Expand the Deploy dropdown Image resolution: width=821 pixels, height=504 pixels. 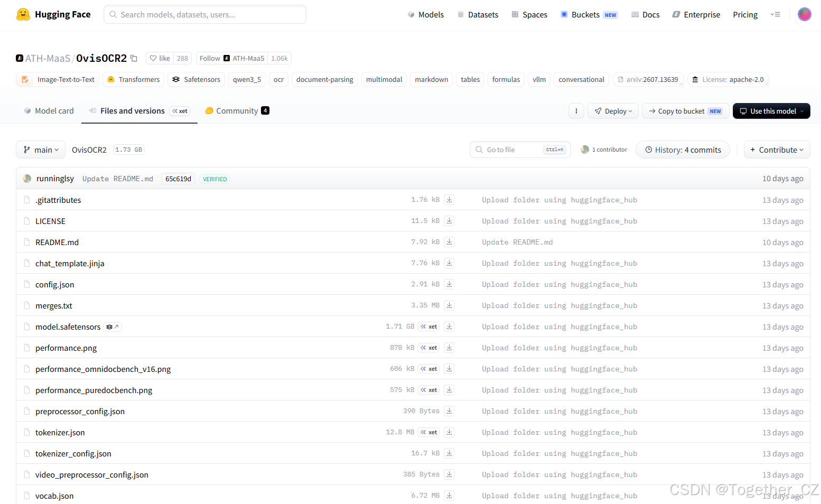coord(613,111)
